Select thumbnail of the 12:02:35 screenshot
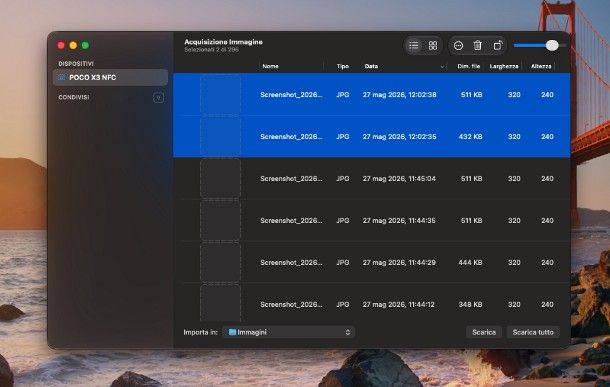The image size is (610, 387). click(221, 137)
